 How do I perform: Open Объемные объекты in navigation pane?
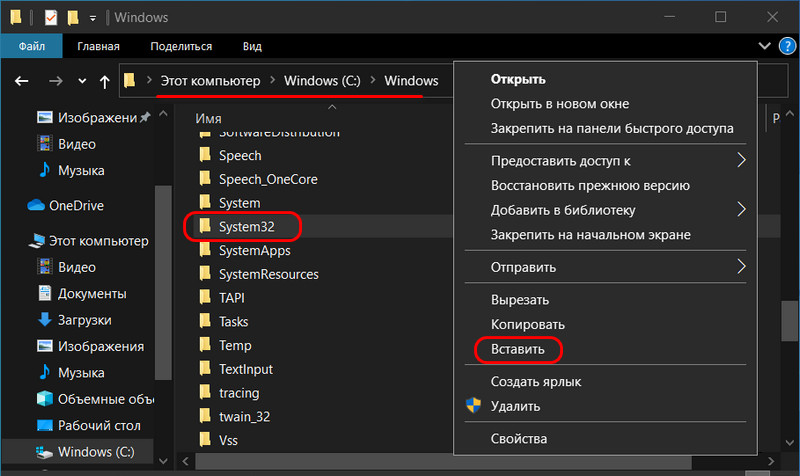tap(95, 398)
